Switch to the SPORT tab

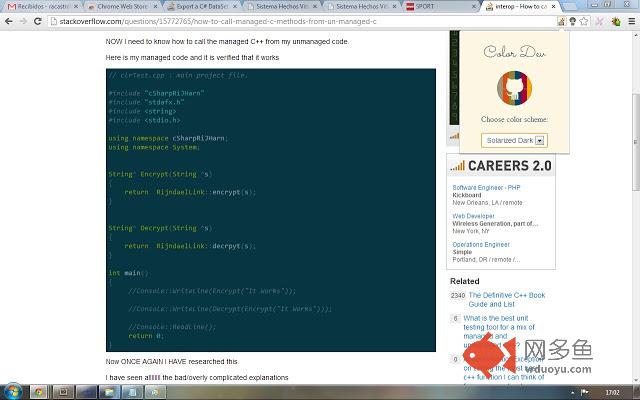tap(441, 7)
